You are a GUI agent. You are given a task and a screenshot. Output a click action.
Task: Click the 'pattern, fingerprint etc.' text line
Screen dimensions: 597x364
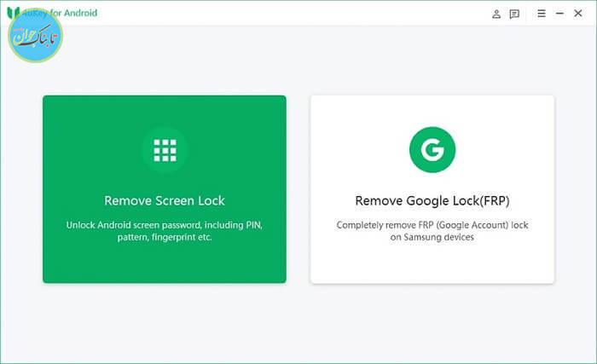165,238
